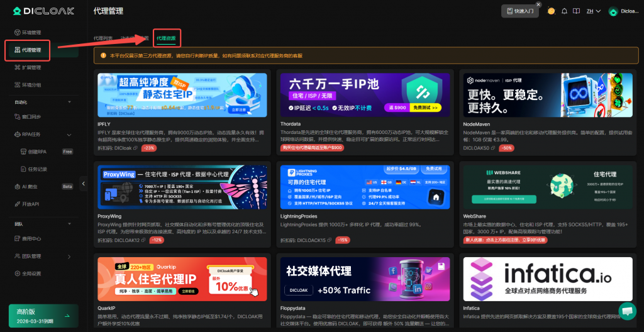The image size is (644, 332).
Task: Open the green chat support bubble
Action: (627, 311)
